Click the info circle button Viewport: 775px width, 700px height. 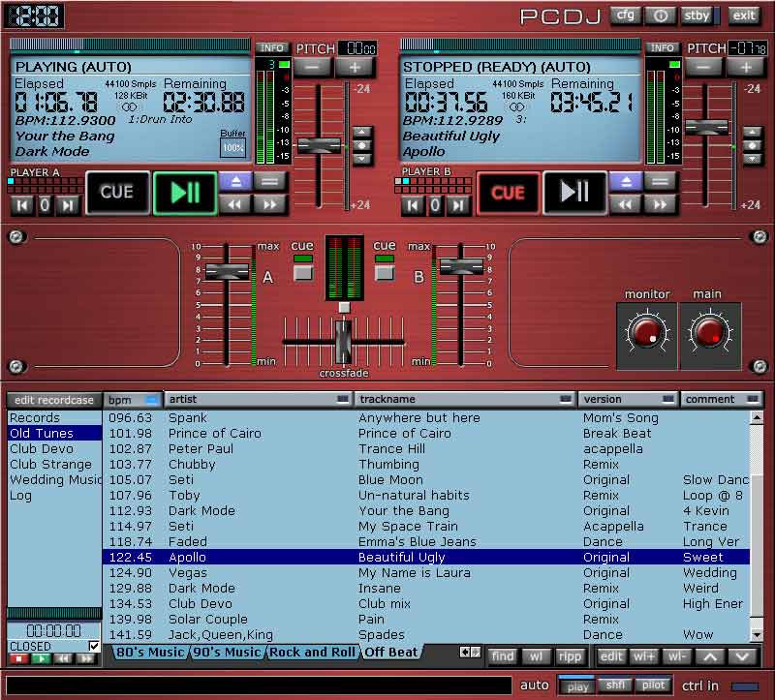click(x=661, y=15)
